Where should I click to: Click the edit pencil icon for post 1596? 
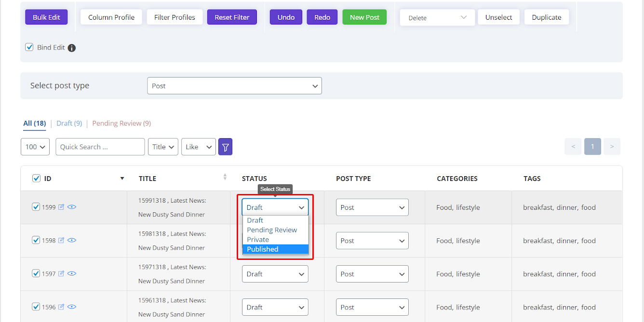pyautogui.click(x=61, y=307)
